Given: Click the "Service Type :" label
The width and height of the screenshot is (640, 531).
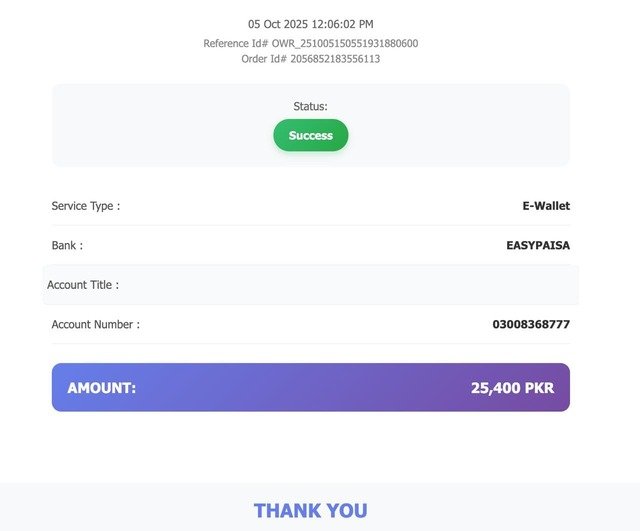Looking at the screenshot, I should (x=86, y=206).
